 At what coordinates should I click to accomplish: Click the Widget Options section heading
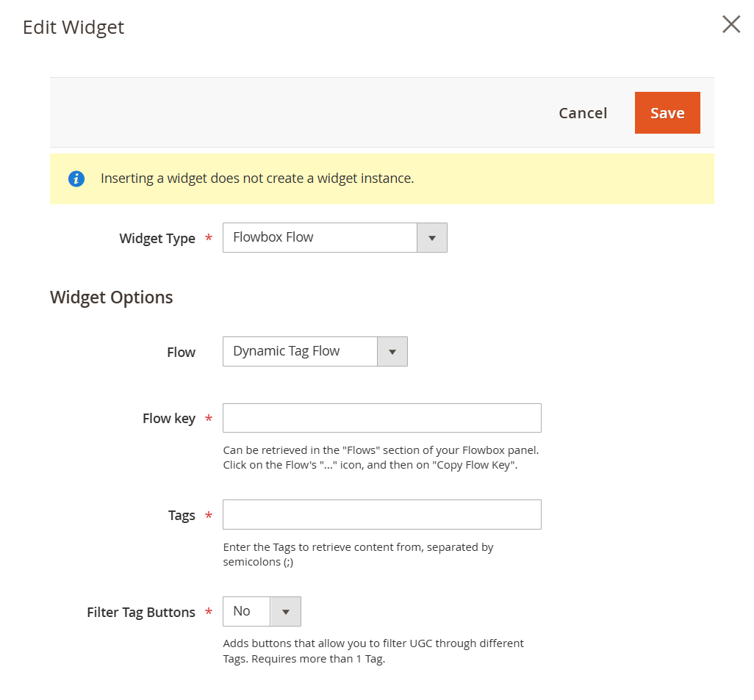pos(112,297)
